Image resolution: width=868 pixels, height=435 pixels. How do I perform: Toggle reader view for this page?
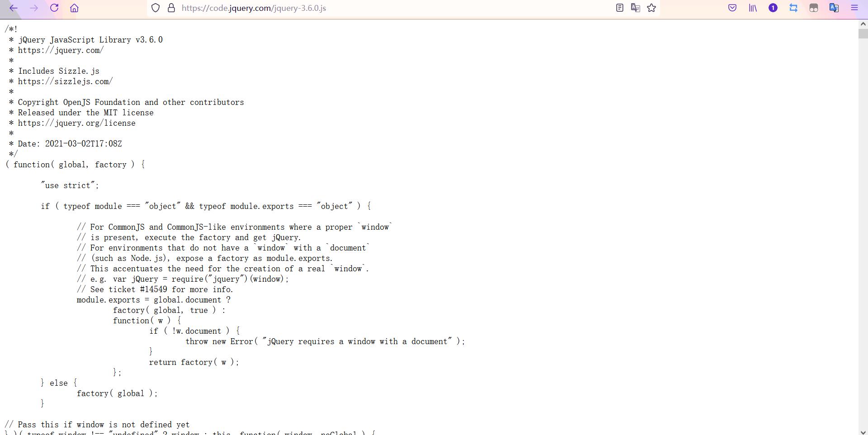[620, 8]
